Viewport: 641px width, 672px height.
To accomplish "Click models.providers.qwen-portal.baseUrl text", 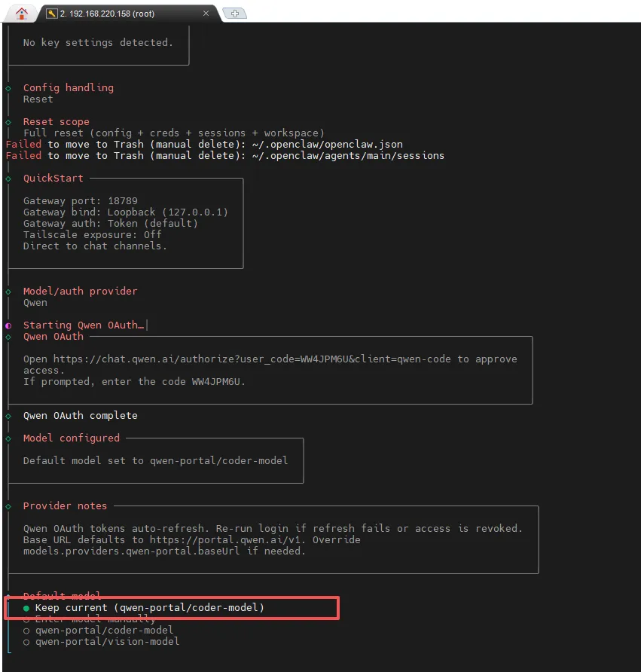I will pyautogui.click(x=132, y=551).
